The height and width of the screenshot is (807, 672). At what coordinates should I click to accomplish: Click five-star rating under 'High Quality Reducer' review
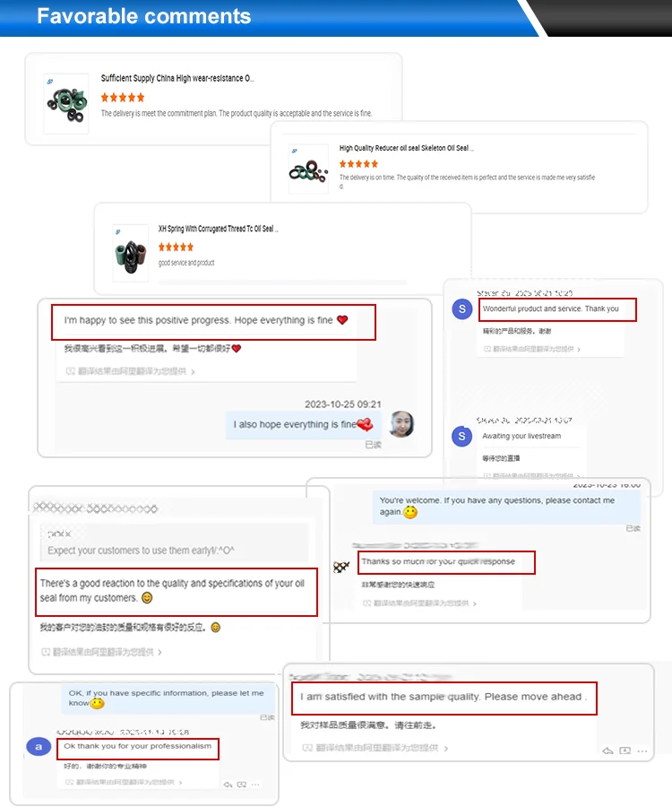(359, 164)
